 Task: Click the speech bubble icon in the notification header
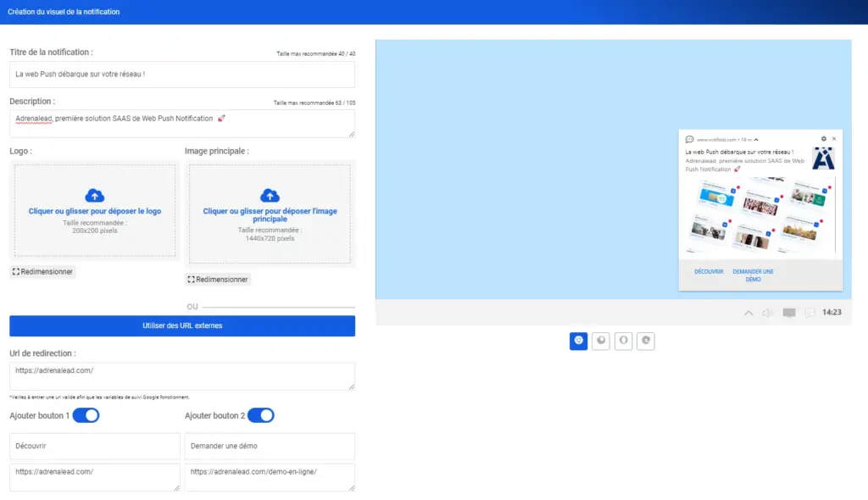(688, 138)
